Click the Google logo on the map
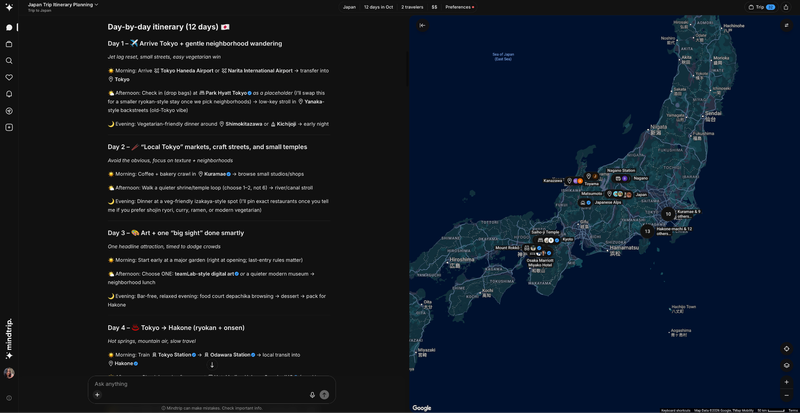Screen dimensions: 800x413 (422, 408)
